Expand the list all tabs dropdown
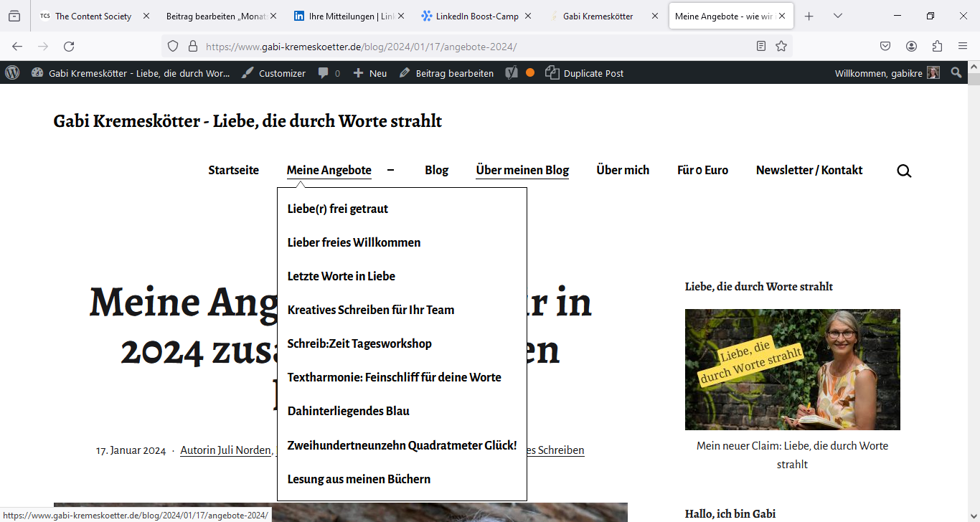 (x=838, y=16)
